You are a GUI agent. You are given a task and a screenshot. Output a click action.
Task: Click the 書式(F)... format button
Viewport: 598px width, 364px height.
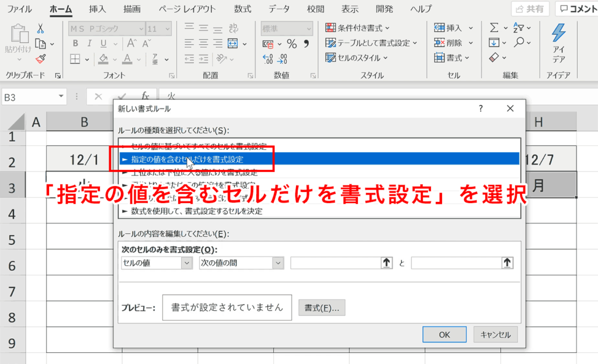(x=322, y=308)
